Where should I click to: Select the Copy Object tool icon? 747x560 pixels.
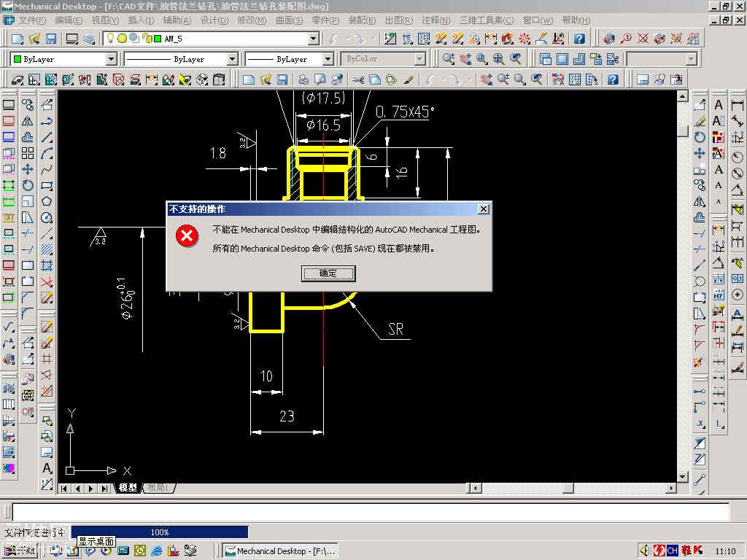point(28,105)
